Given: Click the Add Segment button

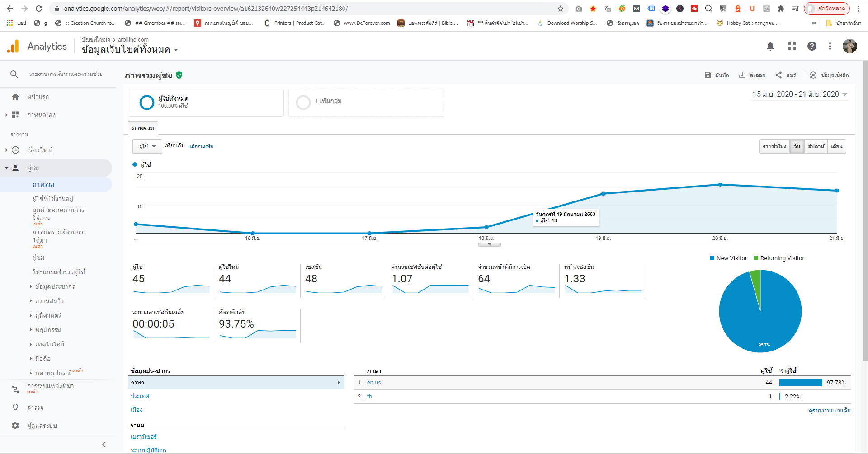Looking at the screenshot, I should point(328,101).
